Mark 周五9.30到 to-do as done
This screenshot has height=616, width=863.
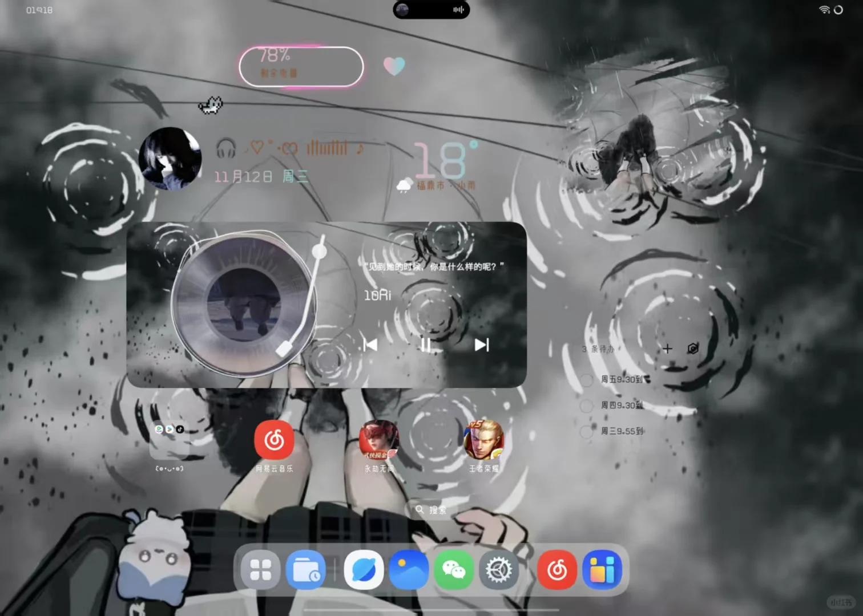[x=587, y=379]
